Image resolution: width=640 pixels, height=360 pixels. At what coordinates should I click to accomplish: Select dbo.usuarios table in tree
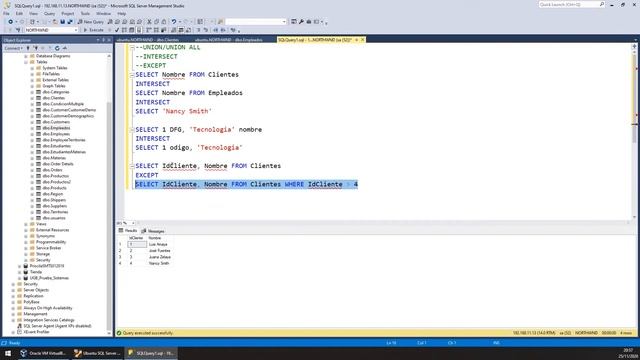(x=54, y=218)
